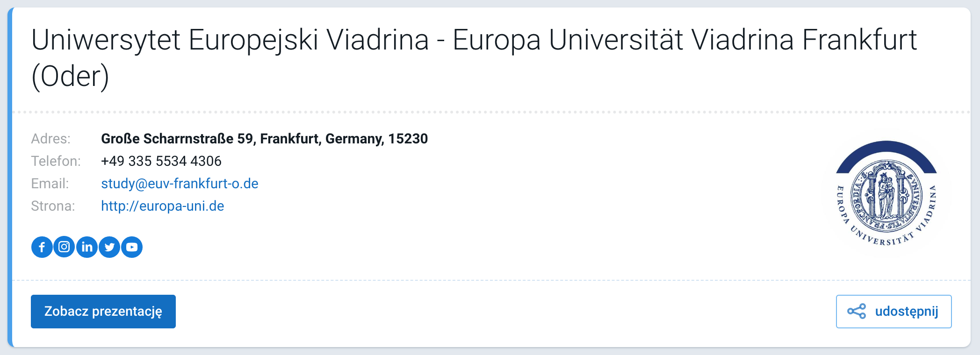Visit the LinkedIn page via its icon
This screenshot has width=980, height=355.
coord(87,247)
